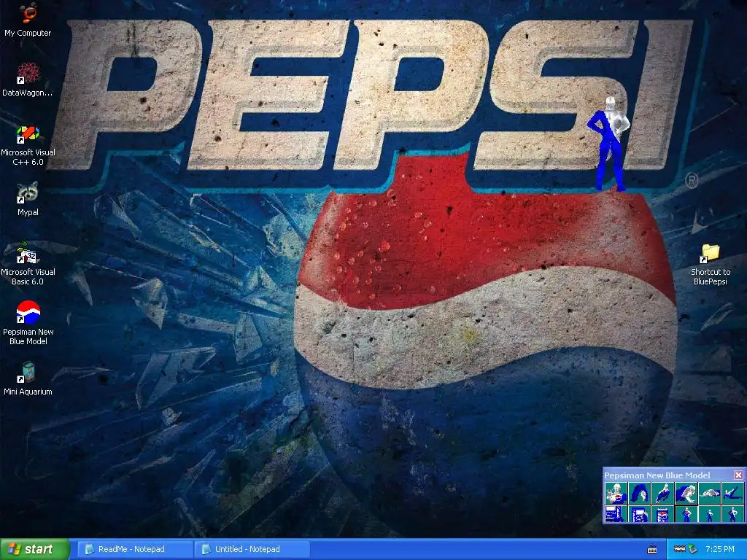Screen dimensions: 747x560
Task: Choose the smallest standing Pepsiman thumbnail
Action: (709, 514)
